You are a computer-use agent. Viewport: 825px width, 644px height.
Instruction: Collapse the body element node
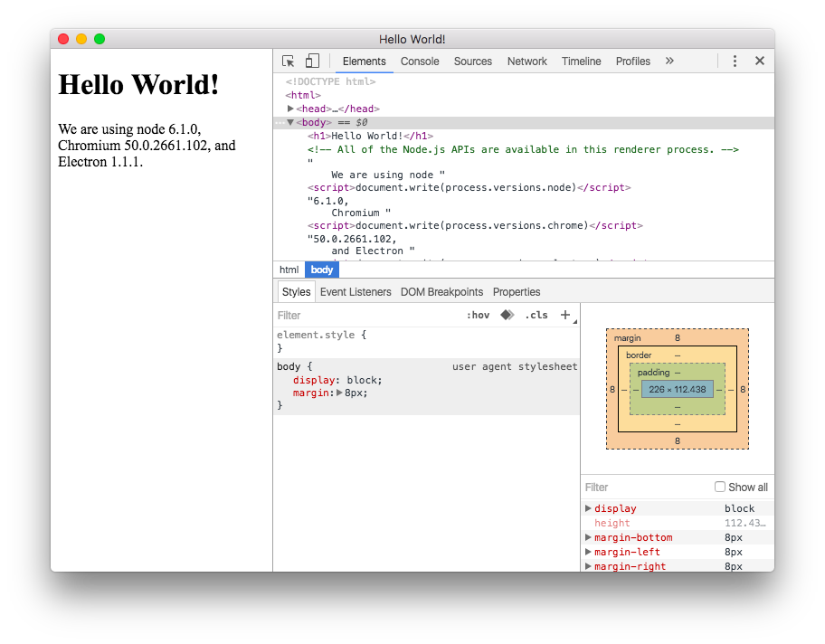[290, 123]
